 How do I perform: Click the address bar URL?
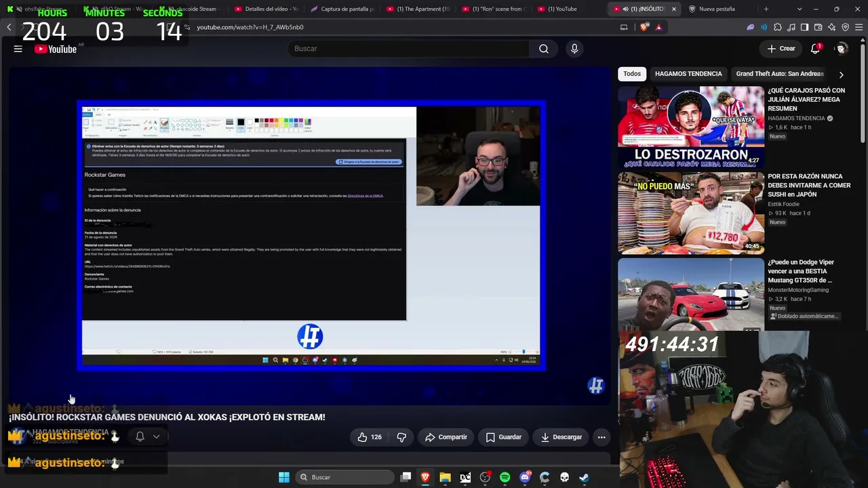[x=250, y=27]
